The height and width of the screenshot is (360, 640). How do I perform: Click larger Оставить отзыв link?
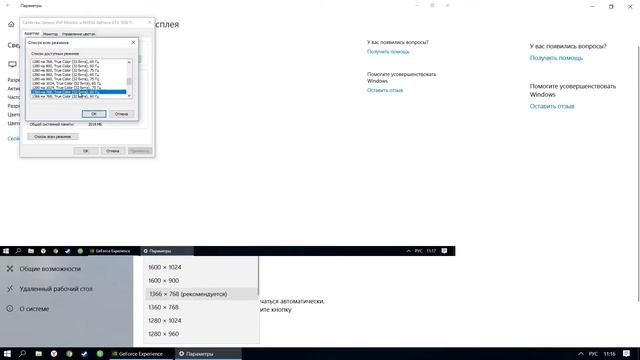pos(552,106)
